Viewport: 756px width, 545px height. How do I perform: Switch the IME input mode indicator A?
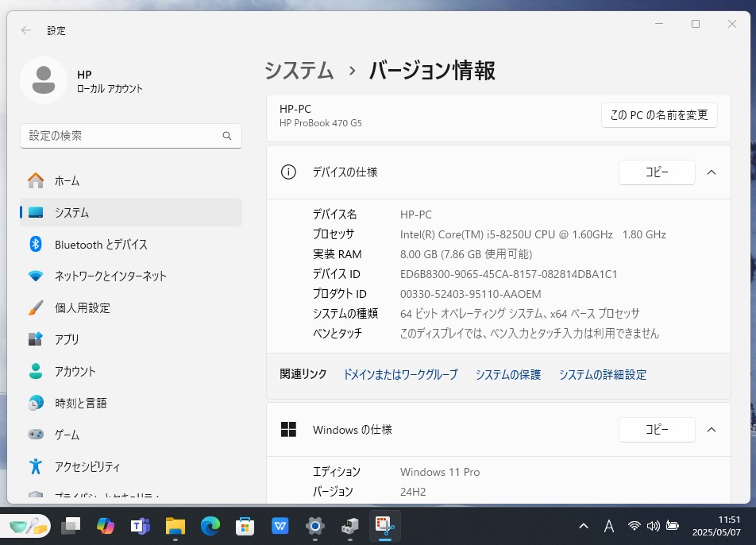[x=609, y=526]
